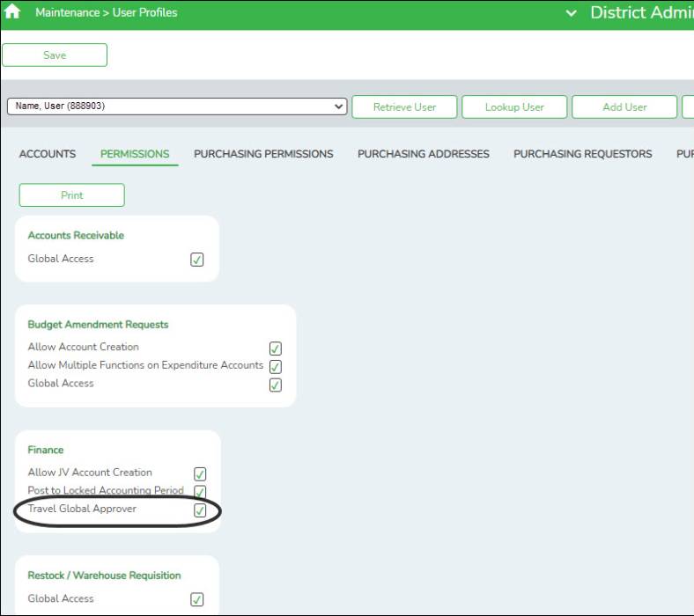Toggle Post to Locked Accounting Period checkbox
Image resolution: width=694 pixels, height=616 pixels.
tap(200, 492)
